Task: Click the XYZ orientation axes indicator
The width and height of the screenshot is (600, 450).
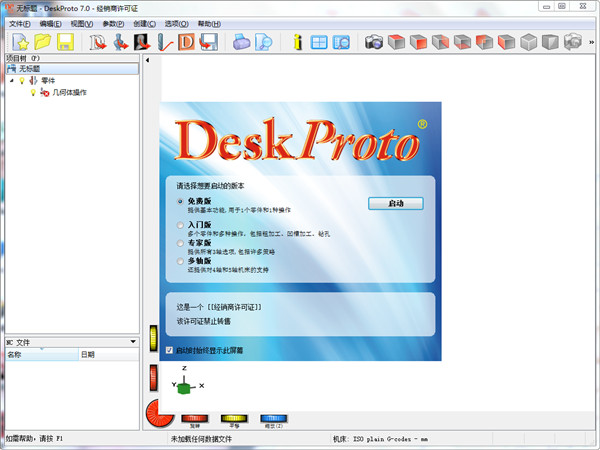Action: 188,381
